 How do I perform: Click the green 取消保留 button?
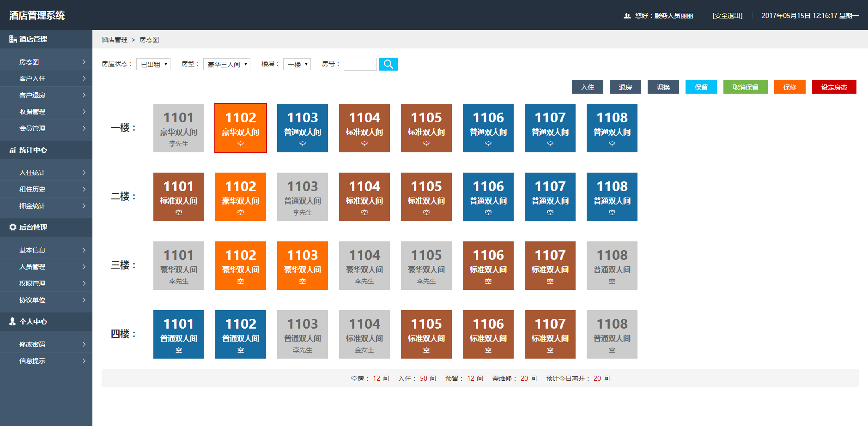coord(746,87)
